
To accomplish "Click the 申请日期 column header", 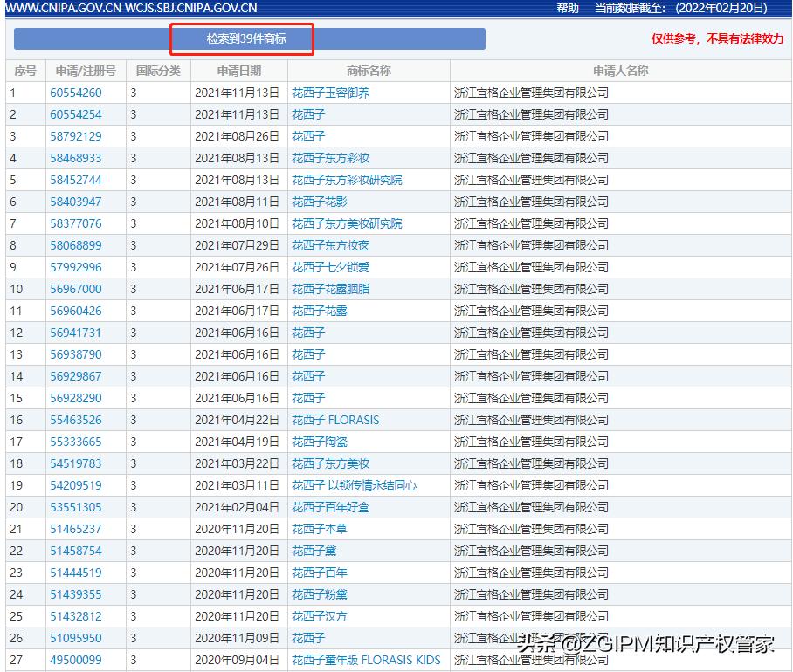I will [x=239, y=71].
